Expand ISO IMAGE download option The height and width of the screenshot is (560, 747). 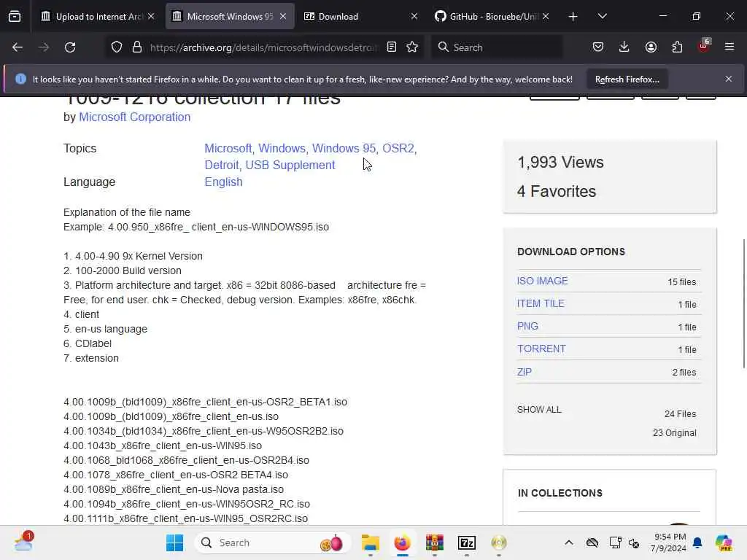542,281
